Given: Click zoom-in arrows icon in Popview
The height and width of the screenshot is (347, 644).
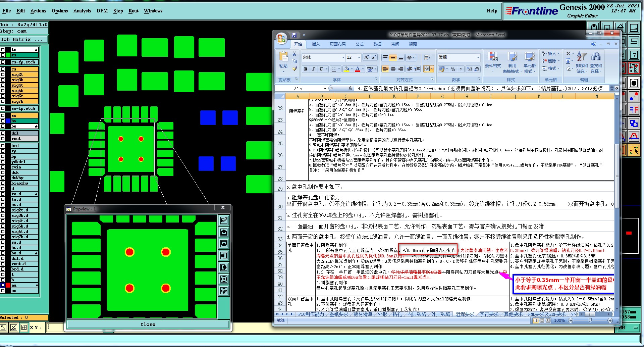Looking at the screenshot, I should pos(224,279).
